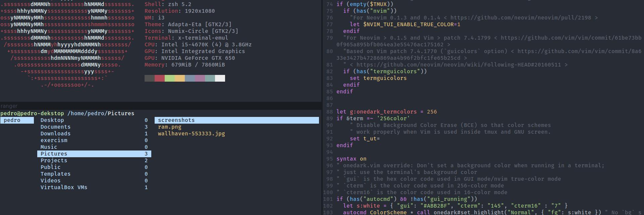The image size is (644, 215).
Task: Click 'autocmd ColorScheme' on line 103
Action: pos(375,212)
